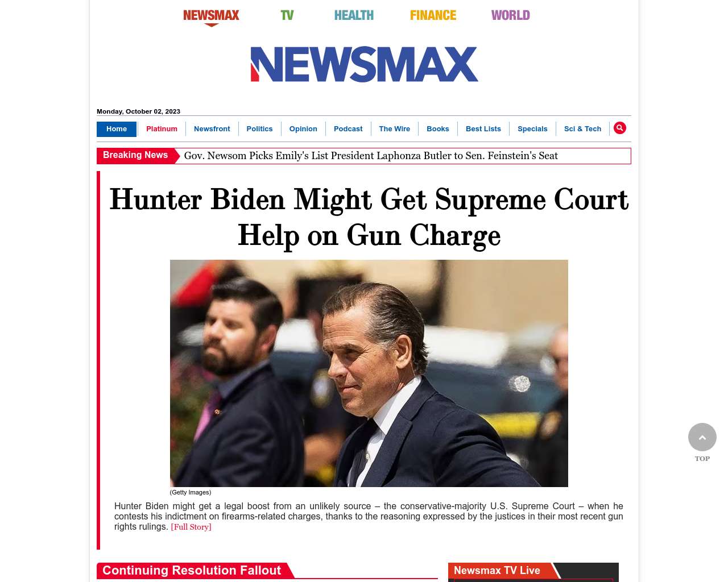Go to the Newsfront menu item
Image resolution: width=728 pixels, height=582 pixels.
click(212, 129)
